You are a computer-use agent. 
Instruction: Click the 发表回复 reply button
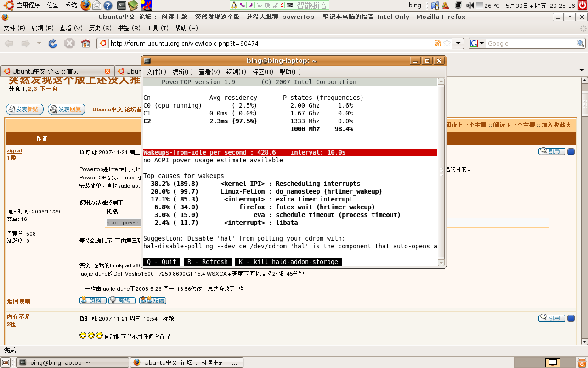pyautogui.click(x=67, y=109)
